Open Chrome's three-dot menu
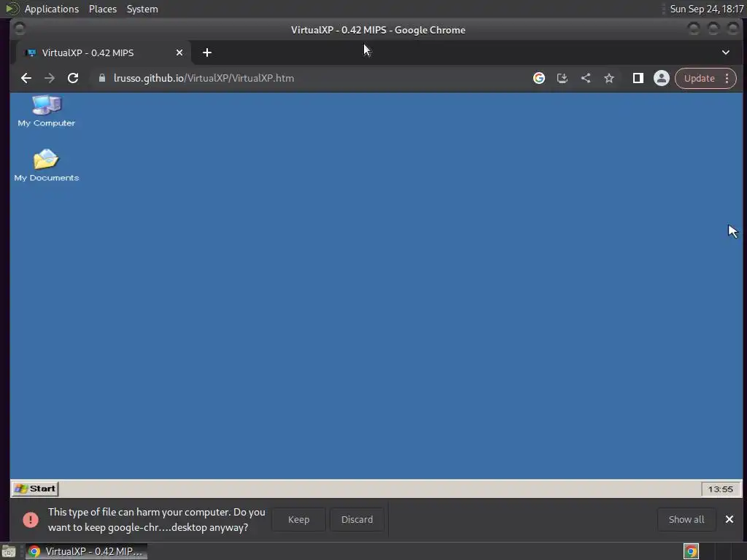 pyautogui.click(x=727, y=78)
